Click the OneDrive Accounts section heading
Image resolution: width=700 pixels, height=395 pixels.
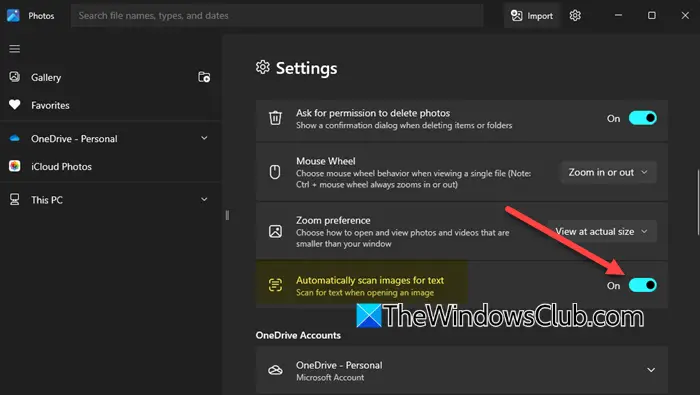(298, 335)
